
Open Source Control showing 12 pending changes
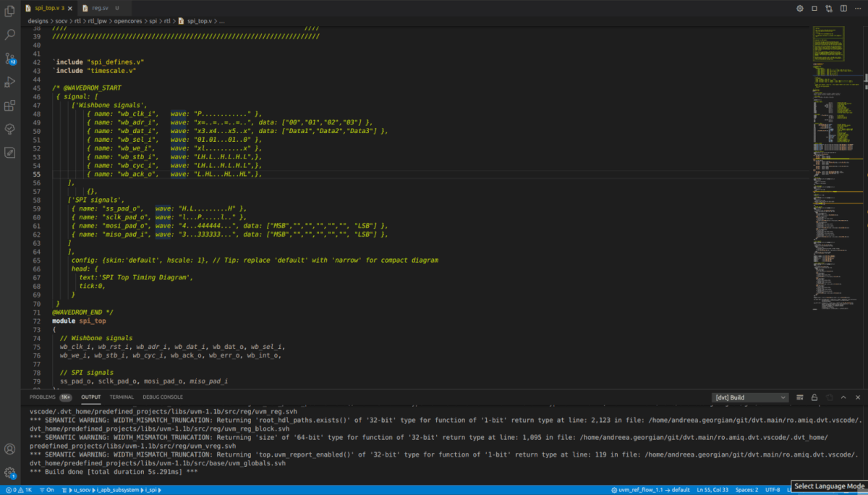click(9, 59)
